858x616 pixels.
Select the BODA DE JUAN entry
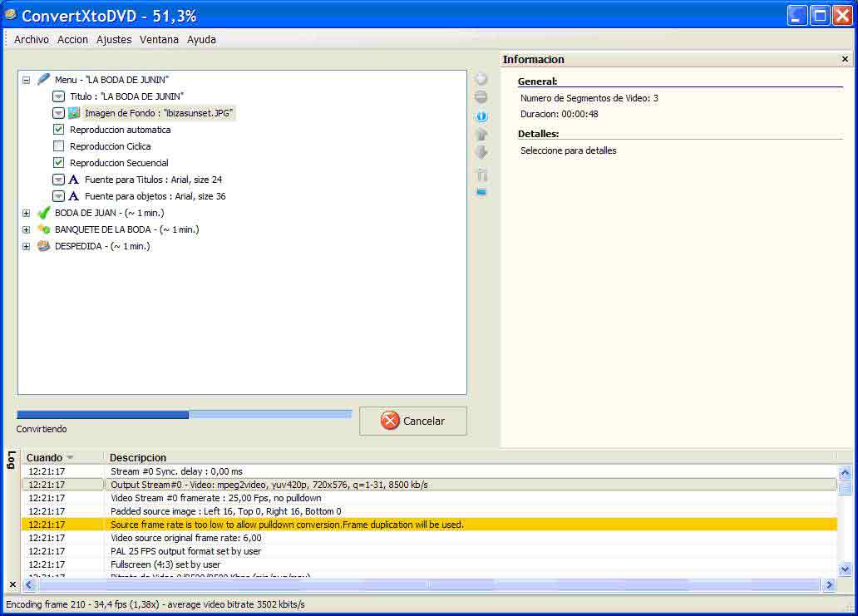[x=110, y=213]
